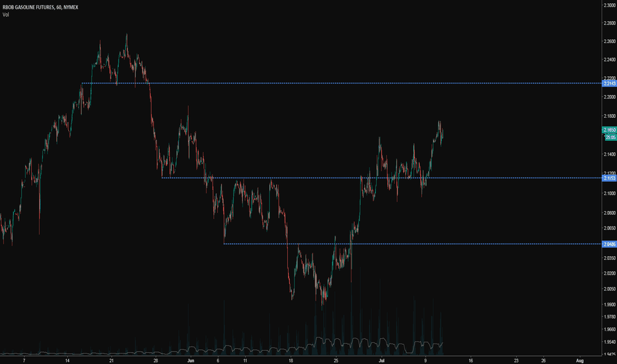Image resolution: width=617 pixels, height=364 pixels.
Task: Click the bar countdown timer 25:05
Action: click(x=610, y=138)
